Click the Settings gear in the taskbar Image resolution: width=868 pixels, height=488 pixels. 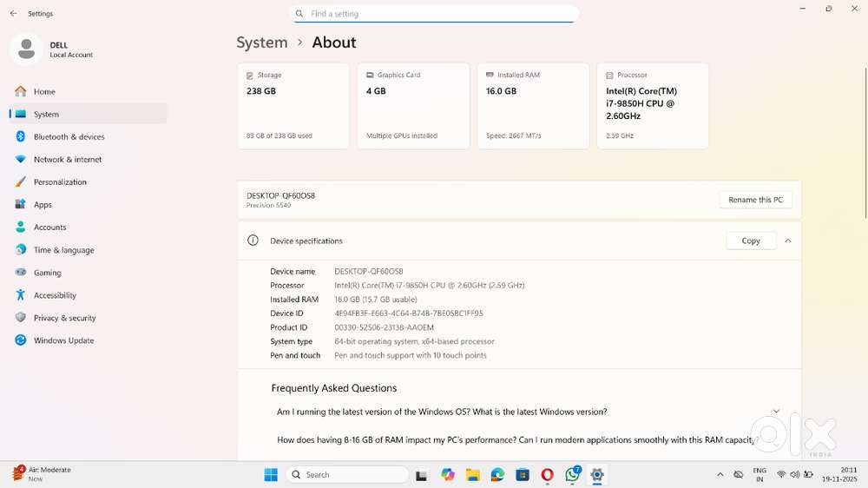pos(597,475)
